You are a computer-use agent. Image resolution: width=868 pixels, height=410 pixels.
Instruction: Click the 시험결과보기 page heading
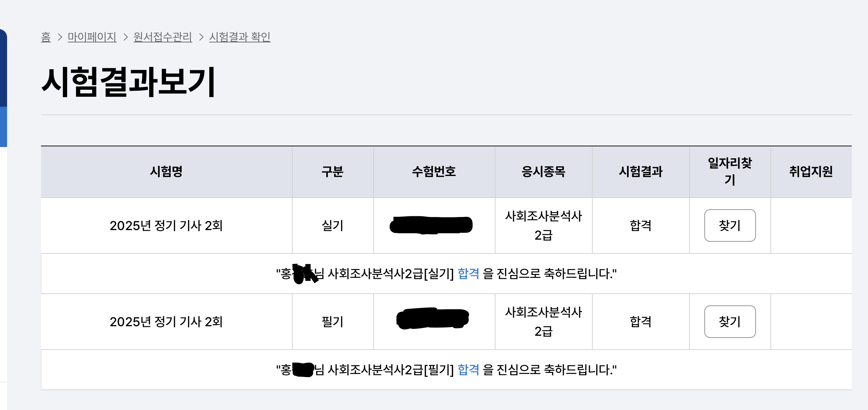(129, 82)
